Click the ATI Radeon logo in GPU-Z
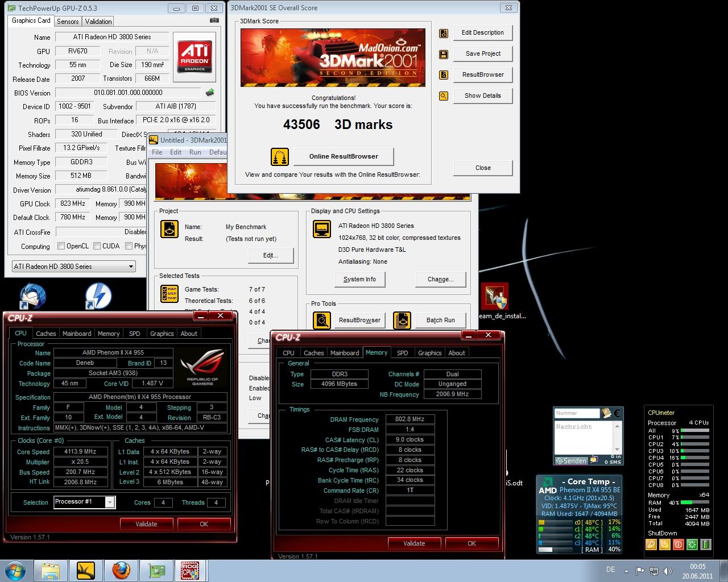Viewport: 728px width, 582px height. click(195, 57)
